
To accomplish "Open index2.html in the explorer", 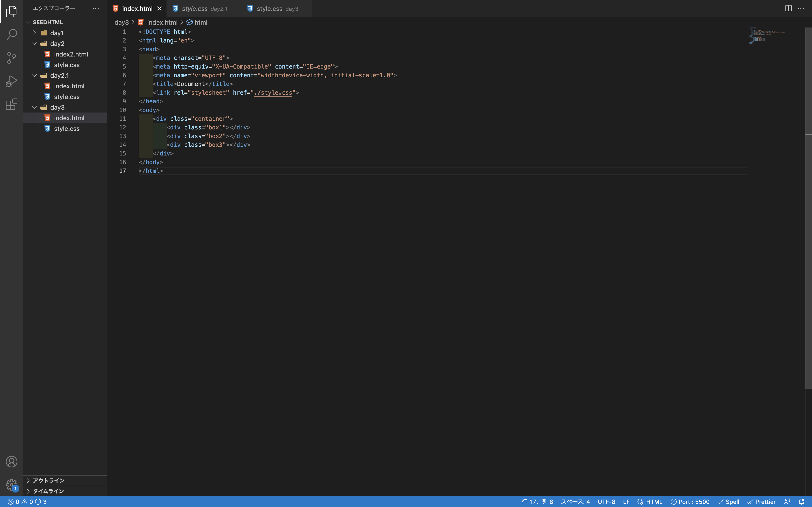I will pyautogui.click(x=71, y=54).
